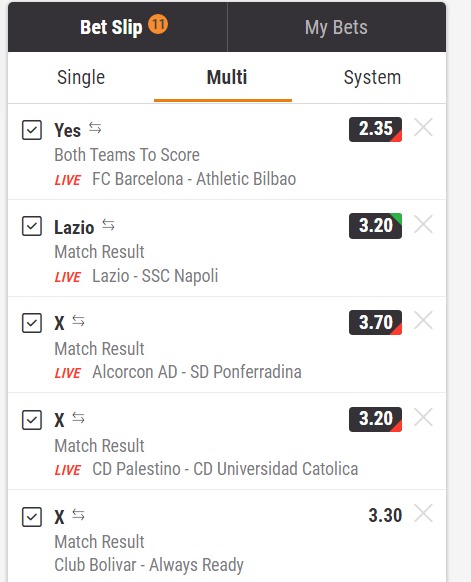Click the 3.70 odds badge
The height and width of the screenshot is (582, 471).
(375, 322)
